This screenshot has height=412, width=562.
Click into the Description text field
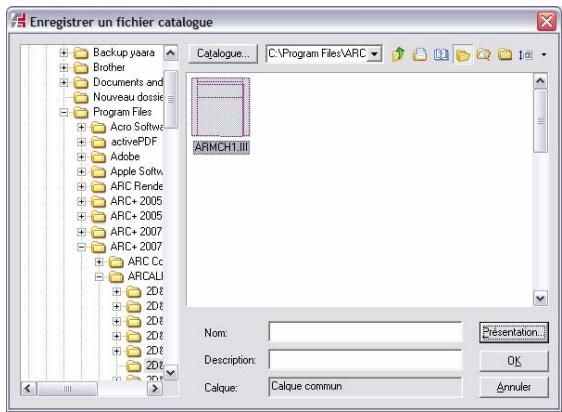coord(365,360)
